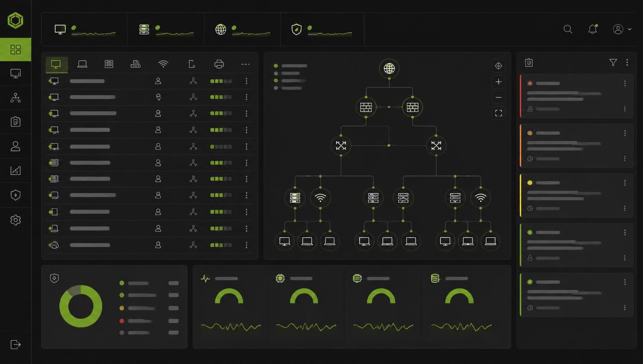
Task: Click the logout icon in sidebar
Action: click(x=16, y=344)
